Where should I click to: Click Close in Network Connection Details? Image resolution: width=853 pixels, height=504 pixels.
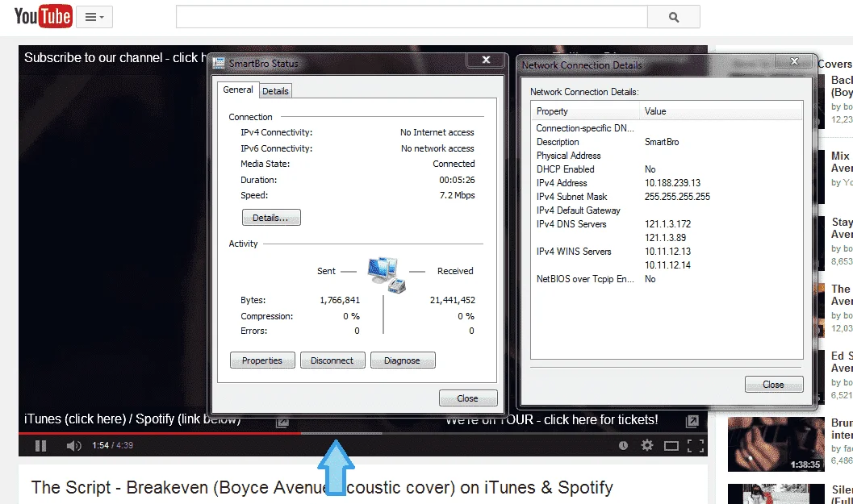click(x=774, y=385)
